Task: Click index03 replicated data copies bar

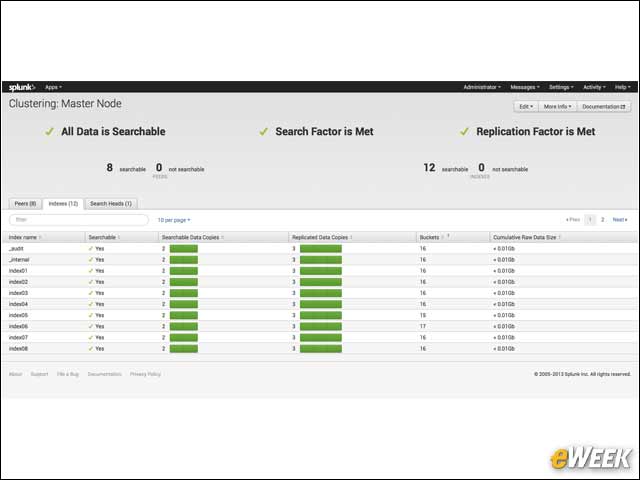Action: click(321, 293)
